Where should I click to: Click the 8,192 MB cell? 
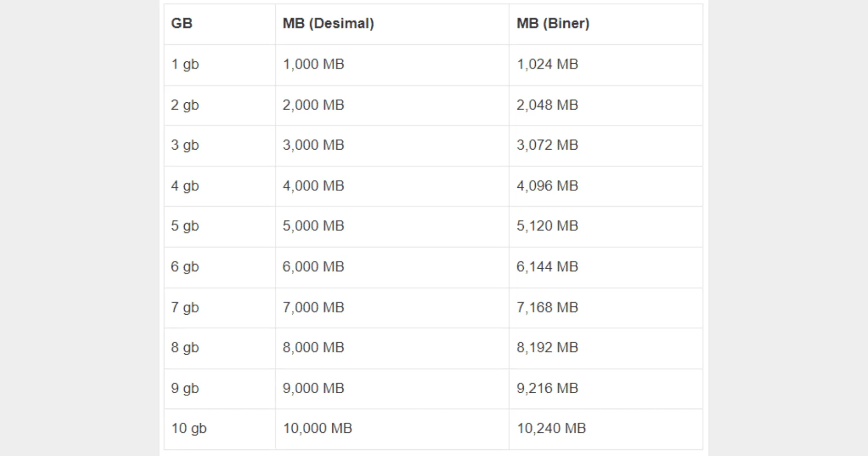[547, 347]
